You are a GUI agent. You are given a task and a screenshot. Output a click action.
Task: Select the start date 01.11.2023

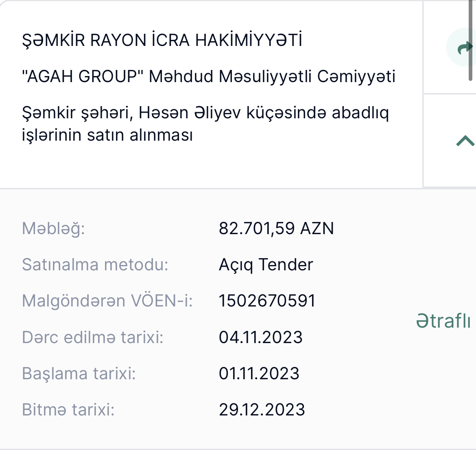259,373
